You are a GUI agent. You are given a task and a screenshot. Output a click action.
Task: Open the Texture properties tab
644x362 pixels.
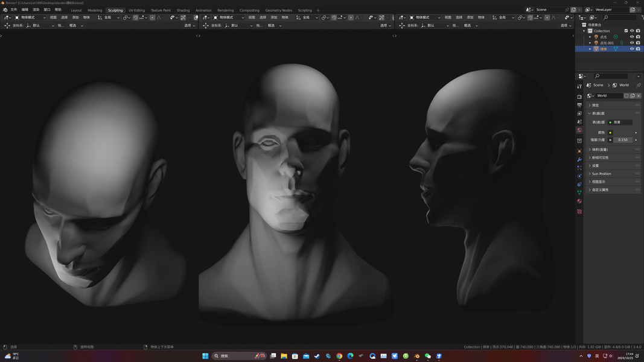[579, 211]
